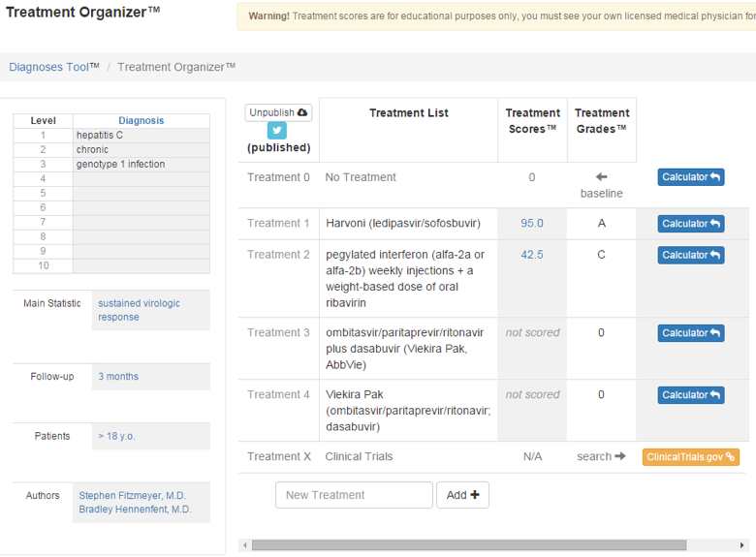This screenshot has width=756, height=557.
Task: Open Calculator for Harvoni treatment
Action: (690, 224)
